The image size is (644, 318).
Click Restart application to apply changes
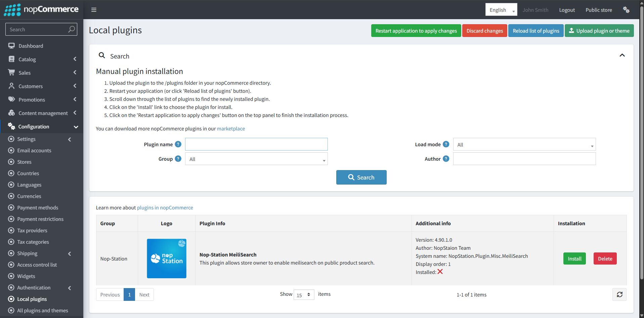[416, 31]
